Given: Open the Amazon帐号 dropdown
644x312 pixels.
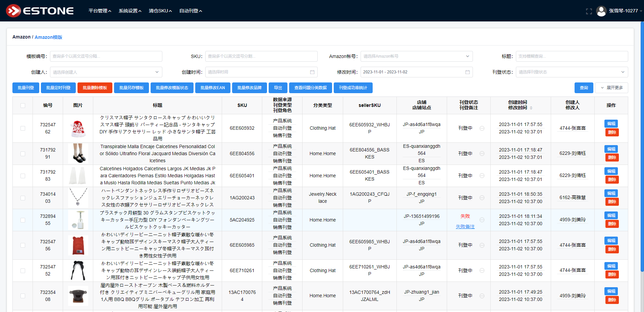Looking at the screenshot, I should (x=416, y=56).
